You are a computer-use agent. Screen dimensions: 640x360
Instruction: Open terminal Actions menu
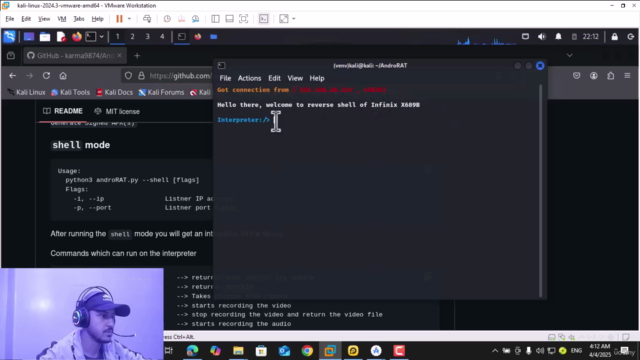pos(249,78)
